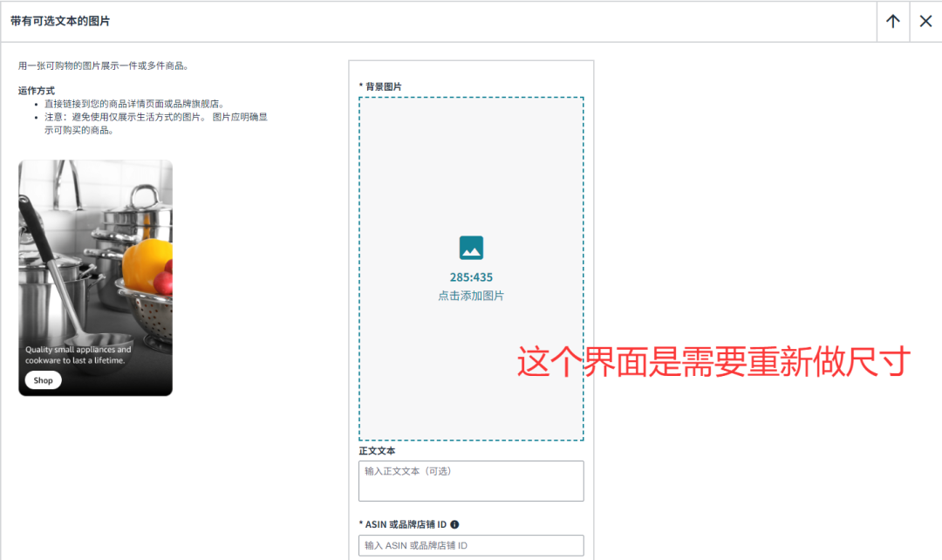Click the 285:435 aspect ratio label

471,277
